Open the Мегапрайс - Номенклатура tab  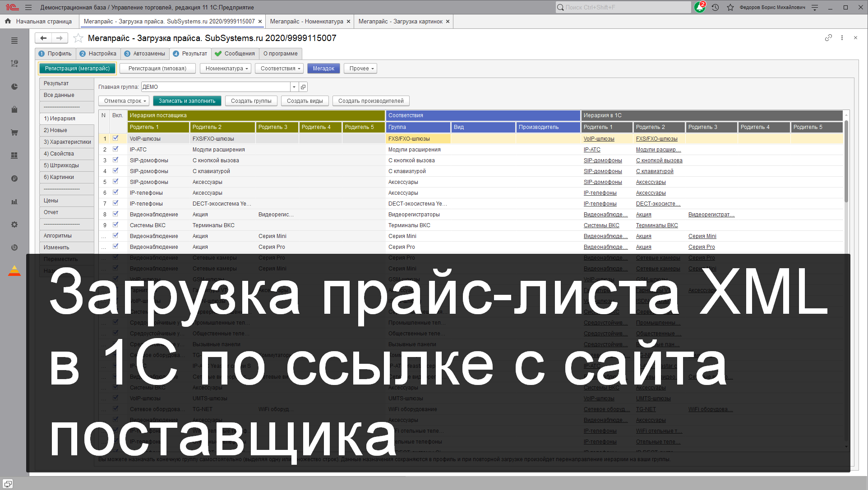[306, 21]
